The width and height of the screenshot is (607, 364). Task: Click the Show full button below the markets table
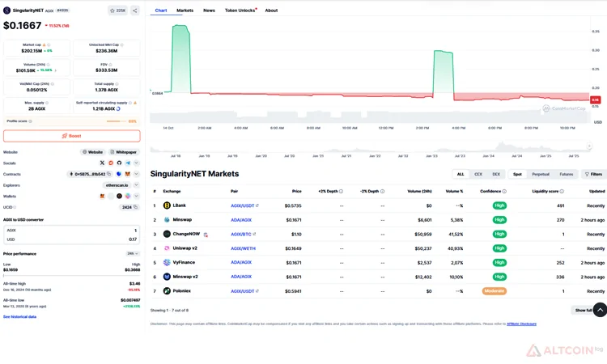point(583,311)
